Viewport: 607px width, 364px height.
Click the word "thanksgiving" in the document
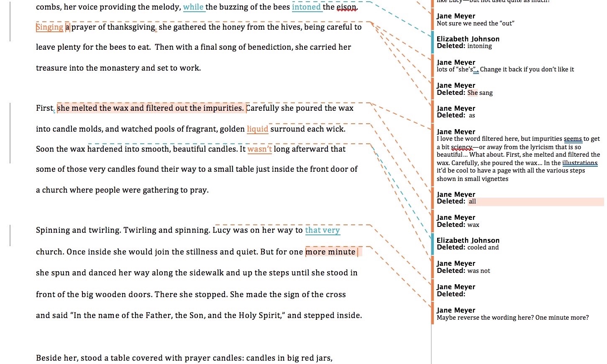131,27
